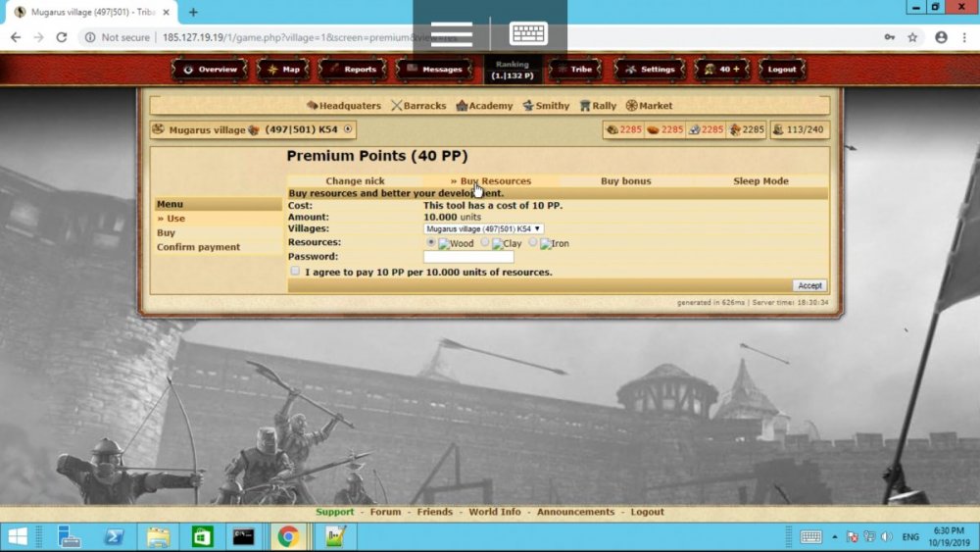
Task: Open the Smithy anvil icon
Action: coord(528,106)
